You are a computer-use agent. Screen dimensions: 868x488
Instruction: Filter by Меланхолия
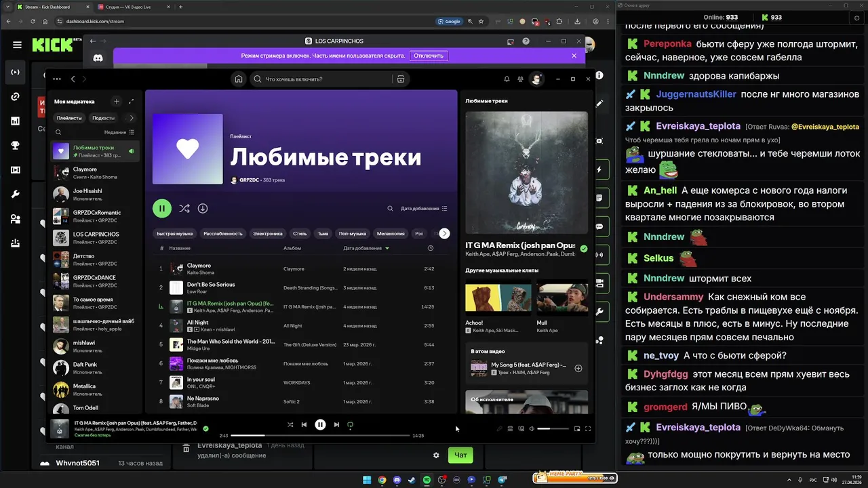click(x=391, y=233)
